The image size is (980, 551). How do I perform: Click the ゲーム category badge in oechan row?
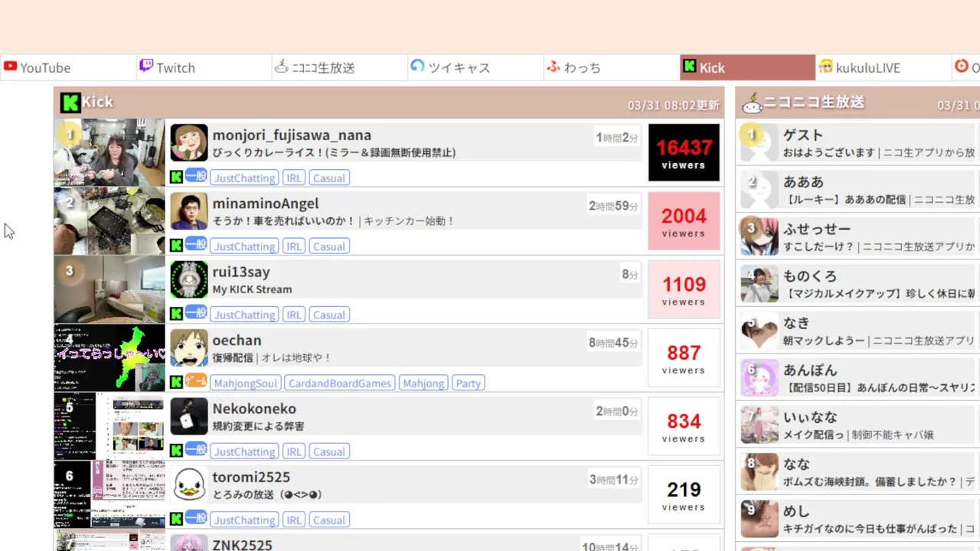click(x=196, y=381)
